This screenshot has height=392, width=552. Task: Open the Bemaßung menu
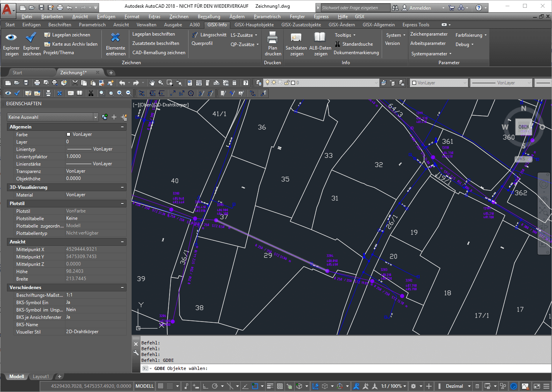coord(209,17)
